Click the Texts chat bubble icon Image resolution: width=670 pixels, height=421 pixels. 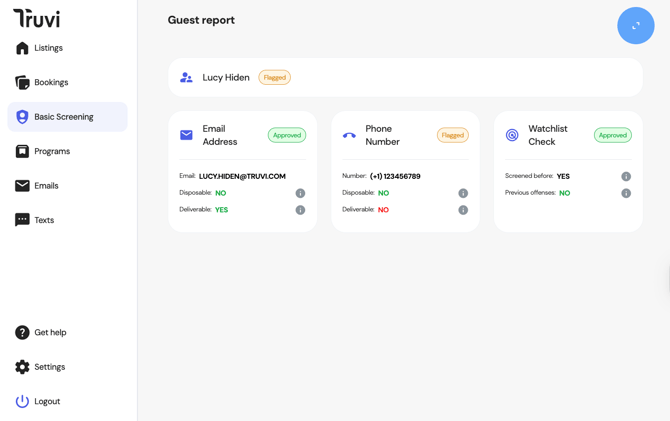22,220
